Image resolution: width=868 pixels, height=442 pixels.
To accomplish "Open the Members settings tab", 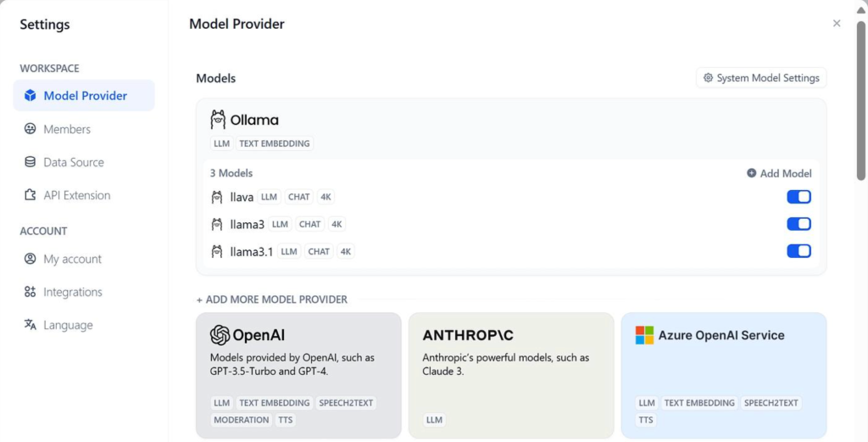I will click(67, 129).
